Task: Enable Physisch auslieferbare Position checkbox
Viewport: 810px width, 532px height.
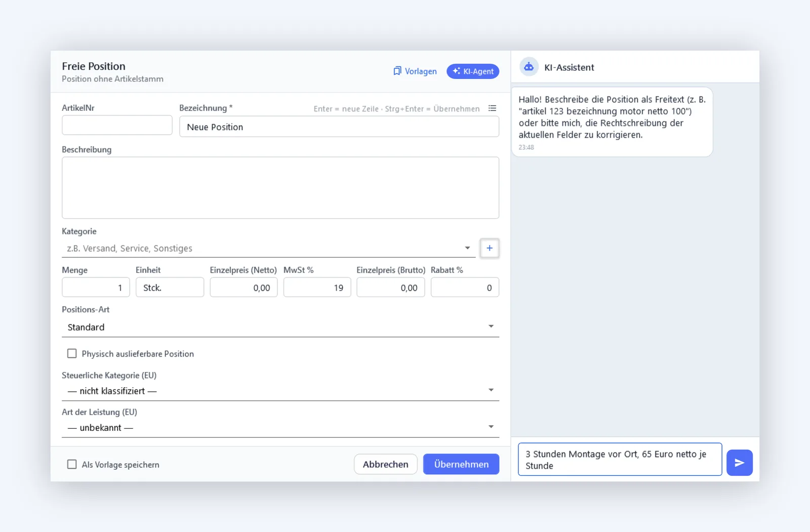Action: tap(72, 353)
